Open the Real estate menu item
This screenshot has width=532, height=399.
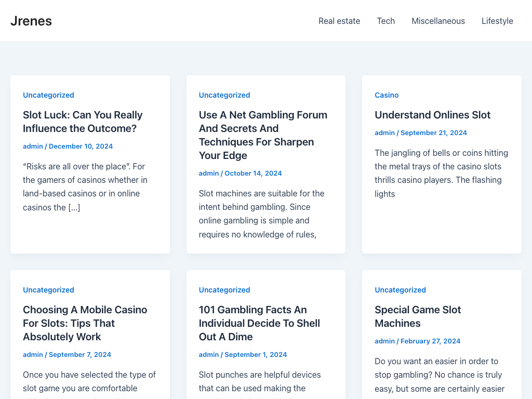tap(339, 21)
